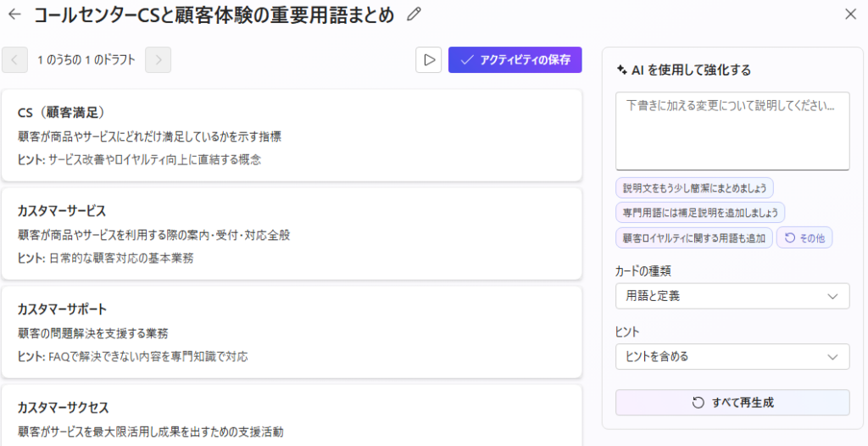Click すべて再生成 button
The image size is (868, 446).
coord(732,403)
